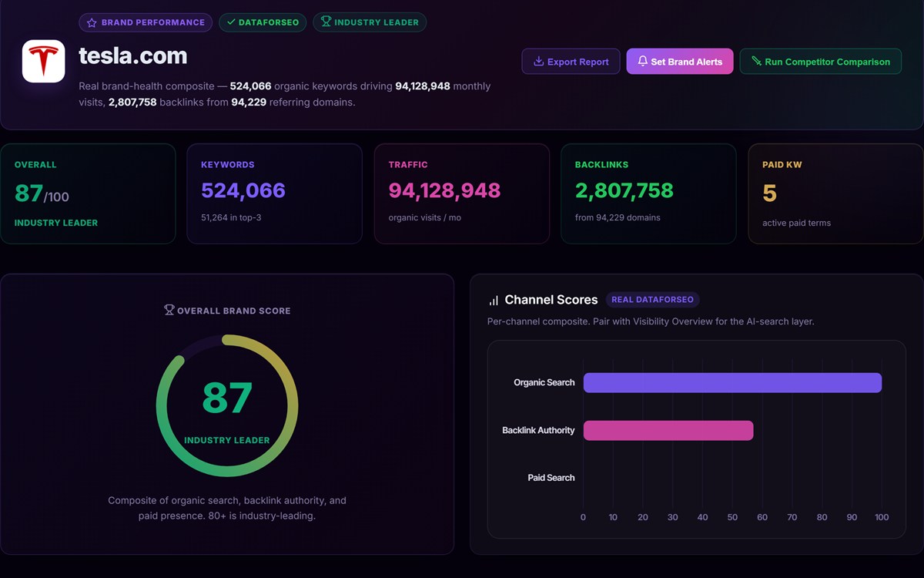This screenshot has height=578, width=924.
Task: Click the bell icon on Set Brand Alerts
Action: point(642,62)
